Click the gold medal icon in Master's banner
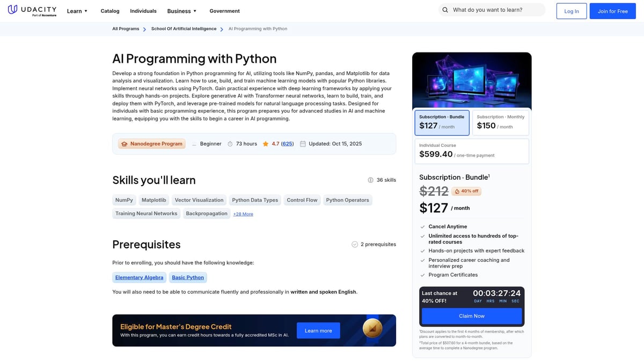 pyautogui.click(x=372, y=327)
